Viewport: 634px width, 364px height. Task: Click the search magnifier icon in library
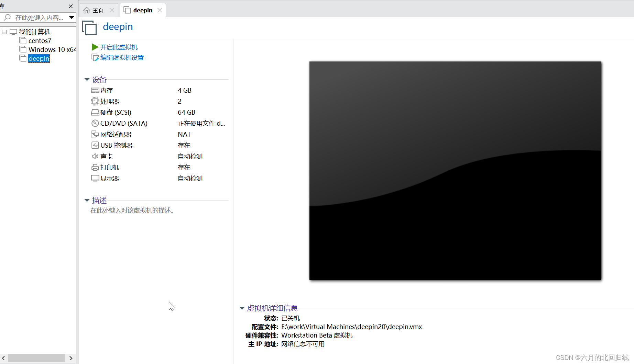(7, 17)
